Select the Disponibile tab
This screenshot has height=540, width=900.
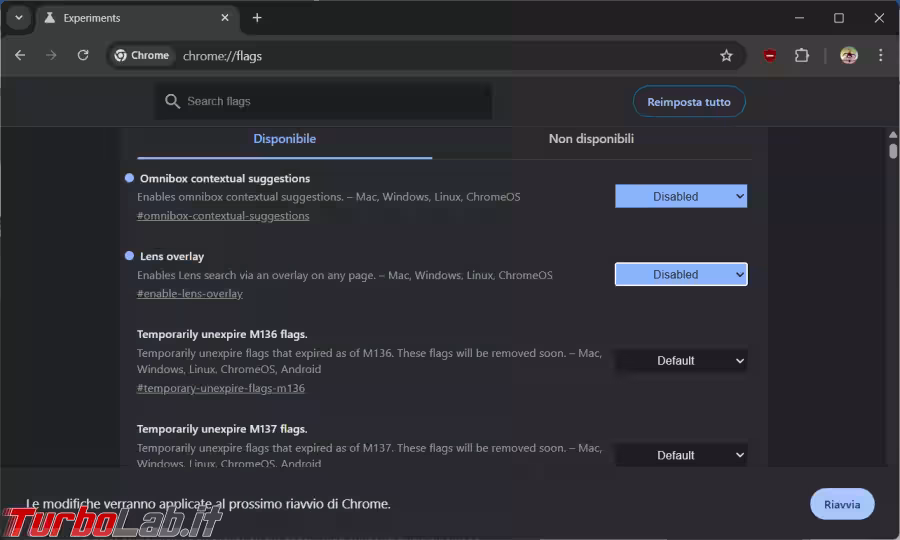pos(284,139)
